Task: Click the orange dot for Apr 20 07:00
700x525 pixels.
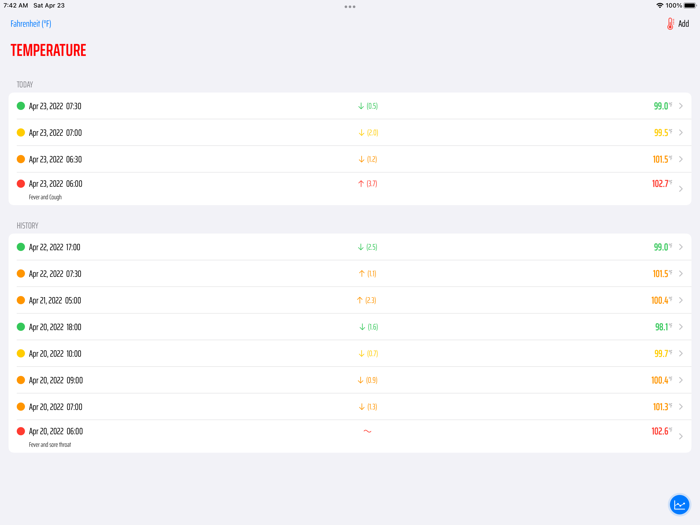Action: pos(21,407)
